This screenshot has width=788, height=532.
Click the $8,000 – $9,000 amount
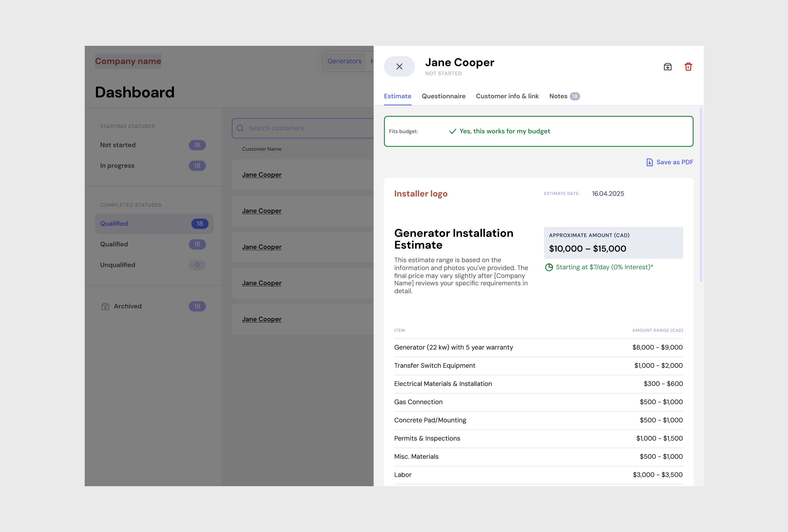[x=657, y=348]
